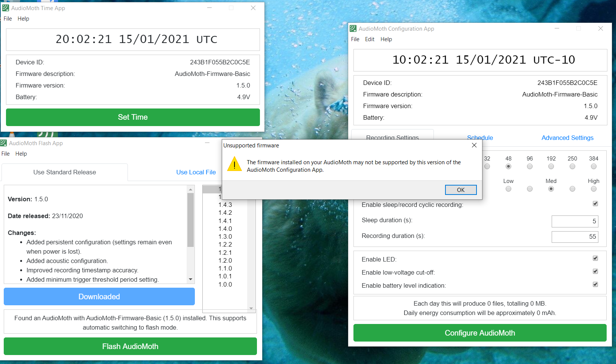Select the 384 kHz sample rate
The width and height of the screenshot is (616, 364).
click(594, 166)
